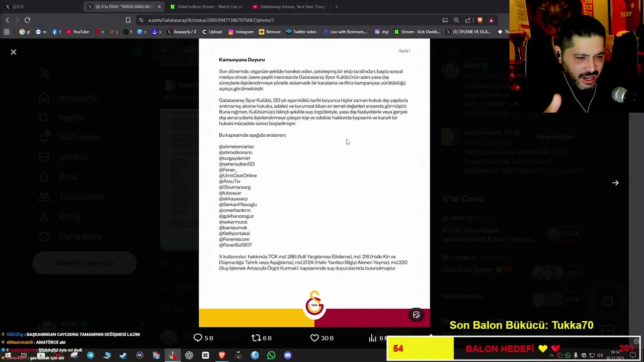Open CapCut from the taskbar
Viewport: 644px width, 362px height.
(x=205, y=355)
